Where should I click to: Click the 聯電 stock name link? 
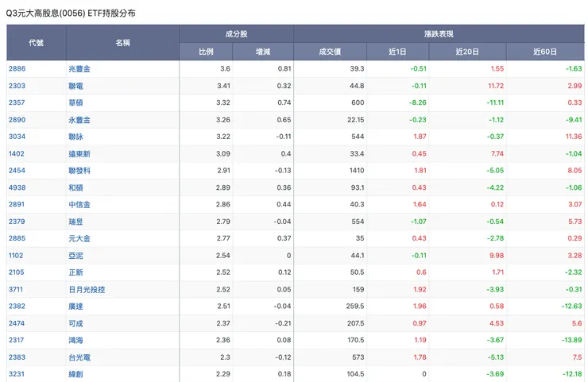tap(77, 86)
